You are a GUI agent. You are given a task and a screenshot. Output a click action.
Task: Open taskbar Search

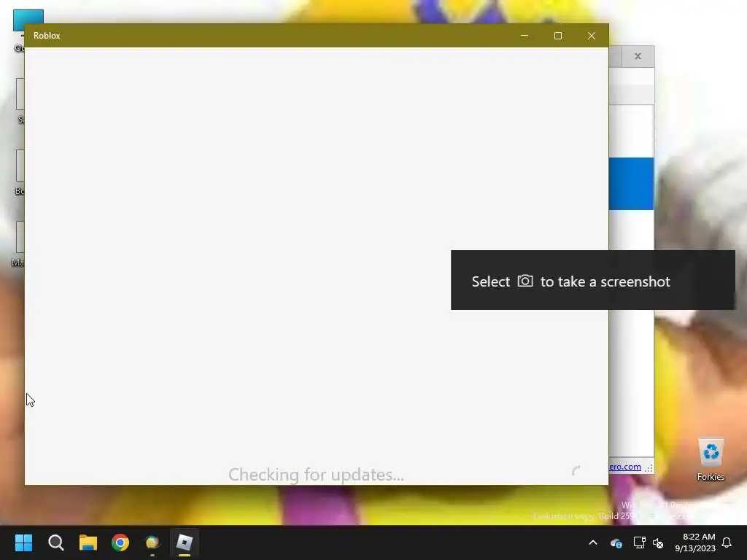[55, 542]
